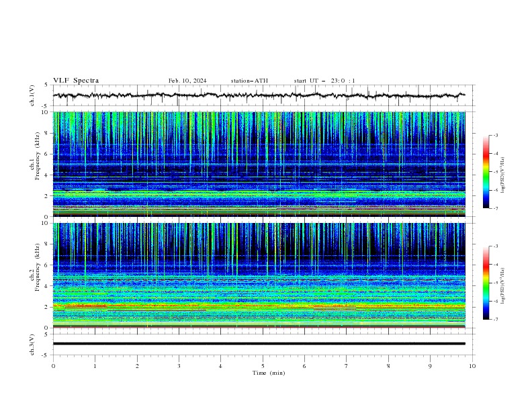The height and width of the screenshot is (411, 532).
Task: Click the "Time (min)" x-axis label
Action: tap(269, 373)
